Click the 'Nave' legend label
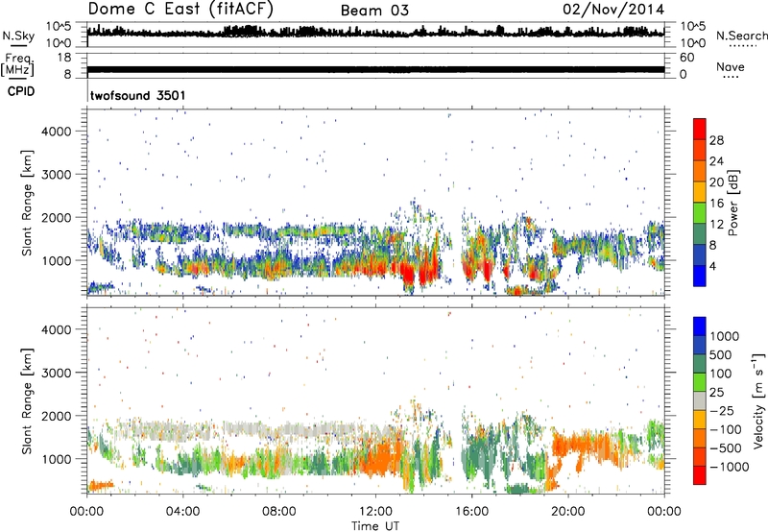768x532 pixels. coord(731,66)
